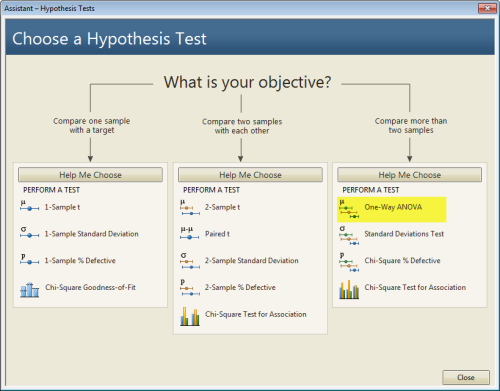The height and width of the screenshot is (391, 500).
Task: Close the Hypothesis Tests dialog with Close button
Action: pyautogui.click(x=466, y=377)
